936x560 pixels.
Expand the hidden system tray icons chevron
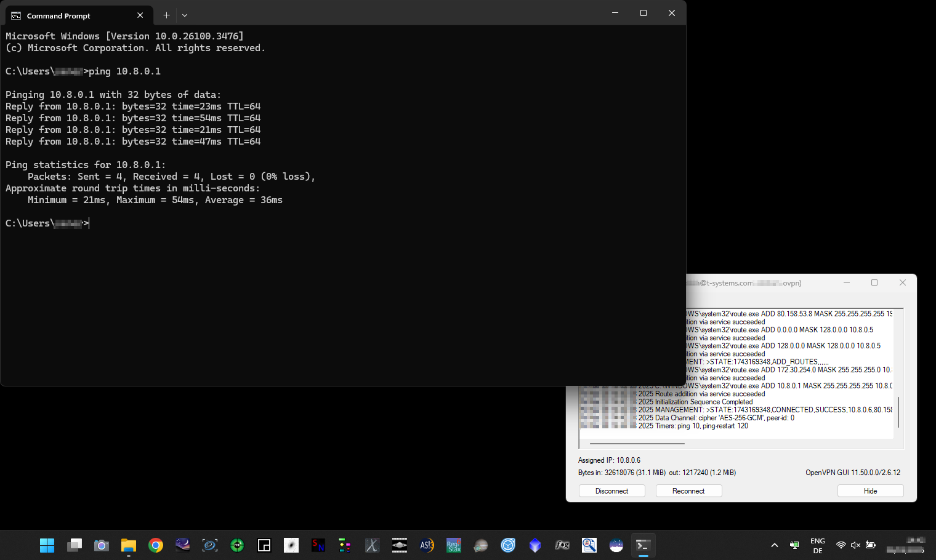tap(775, 545)
